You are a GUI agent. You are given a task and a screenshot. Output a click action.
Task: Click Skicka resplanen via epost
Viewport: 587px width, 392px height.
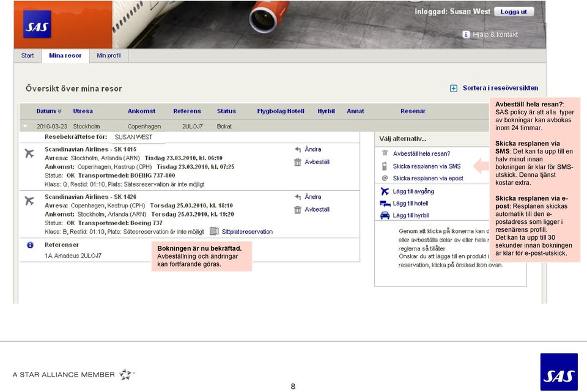pos(428,179)
